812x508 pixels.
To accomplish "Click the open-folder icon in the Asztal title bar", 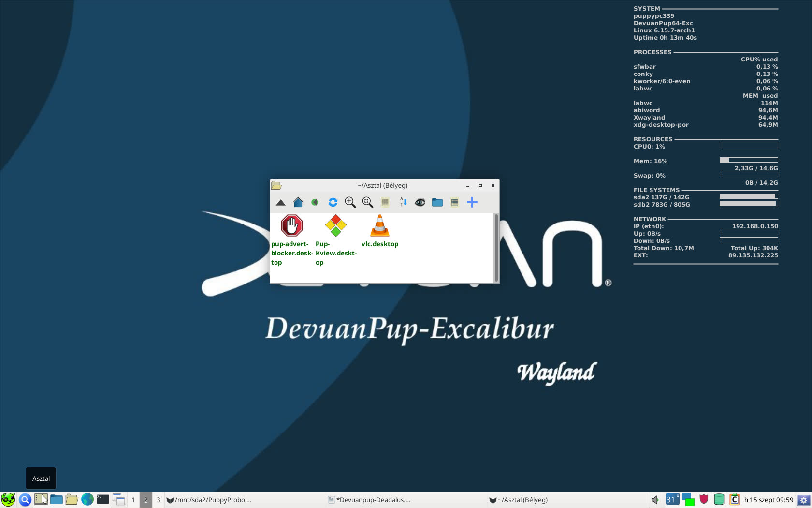I will 276,185.
